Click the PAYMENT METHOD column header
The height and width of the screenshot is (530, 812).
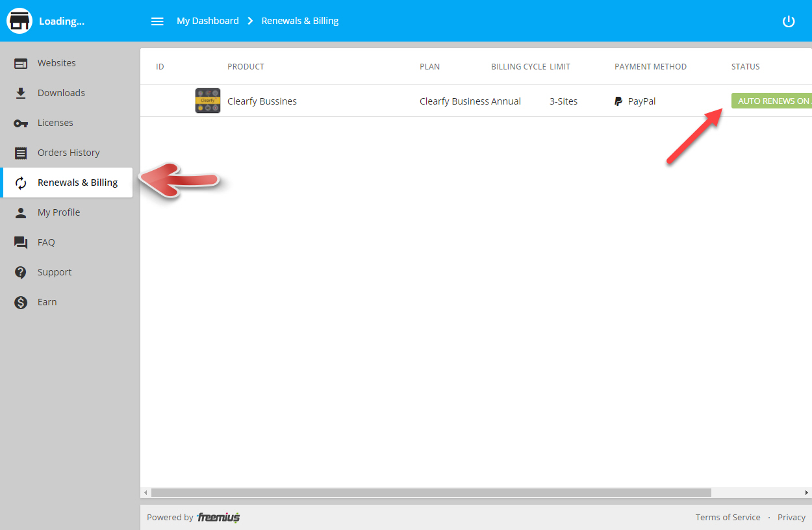(x=650, y=66)
